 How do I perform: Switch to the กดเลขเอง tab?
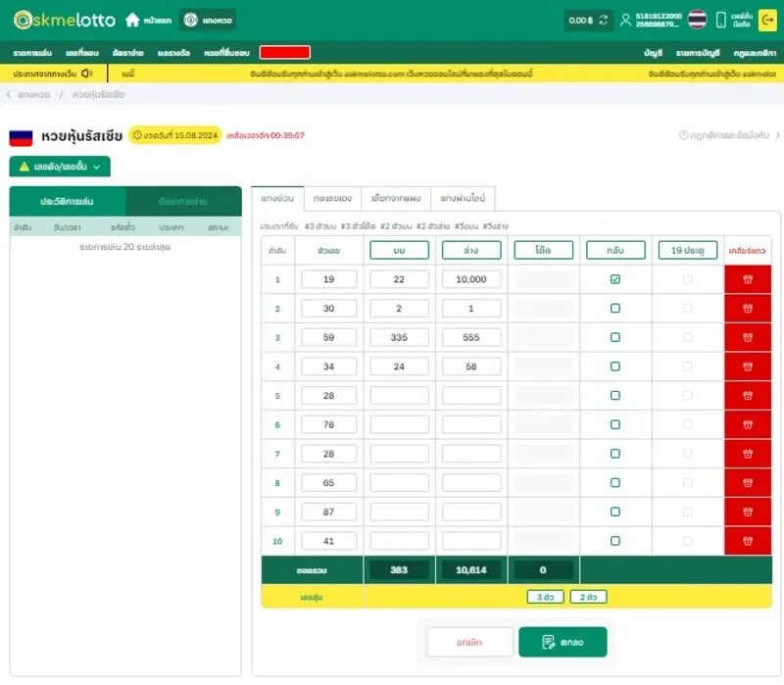(331, 198)
